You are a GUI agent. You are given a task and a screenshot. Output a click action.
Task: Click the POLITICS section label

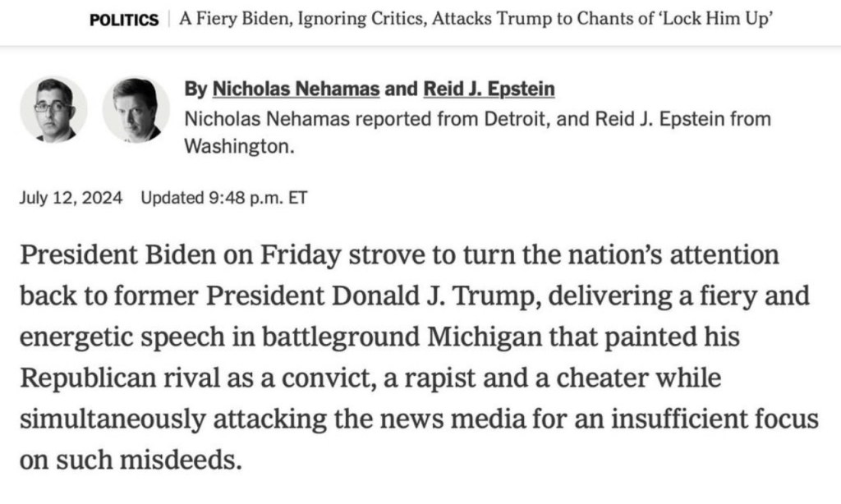[x=124, y=21]
